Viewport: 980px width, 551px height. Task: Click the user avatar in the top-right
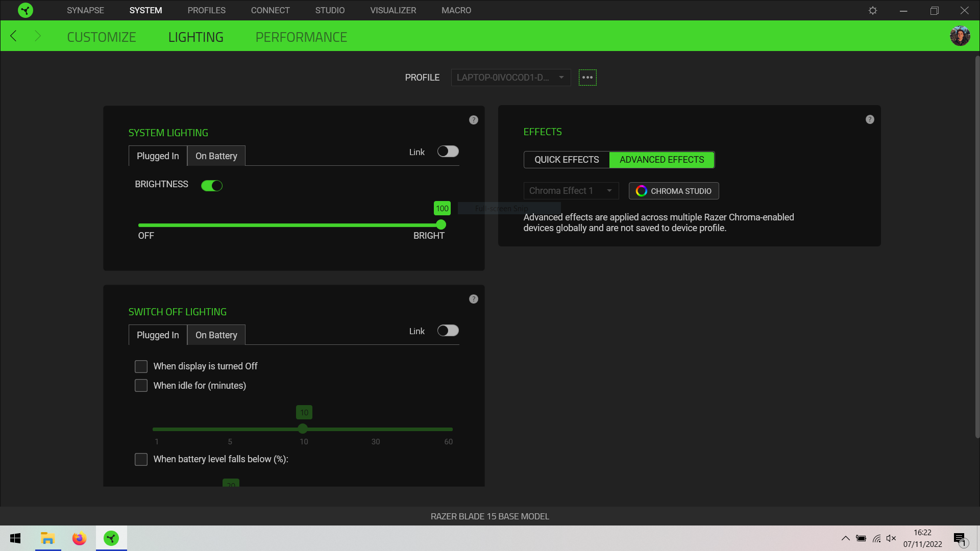click(x=960, y=35)
